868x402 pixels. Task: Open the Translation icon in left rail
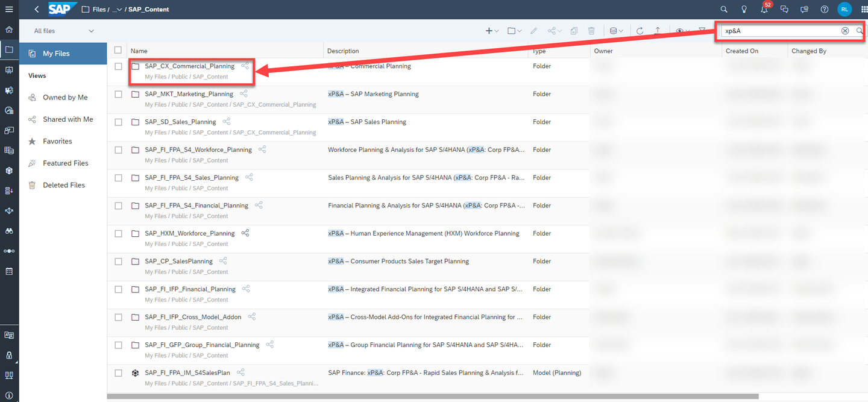click(x=9, y=335)
